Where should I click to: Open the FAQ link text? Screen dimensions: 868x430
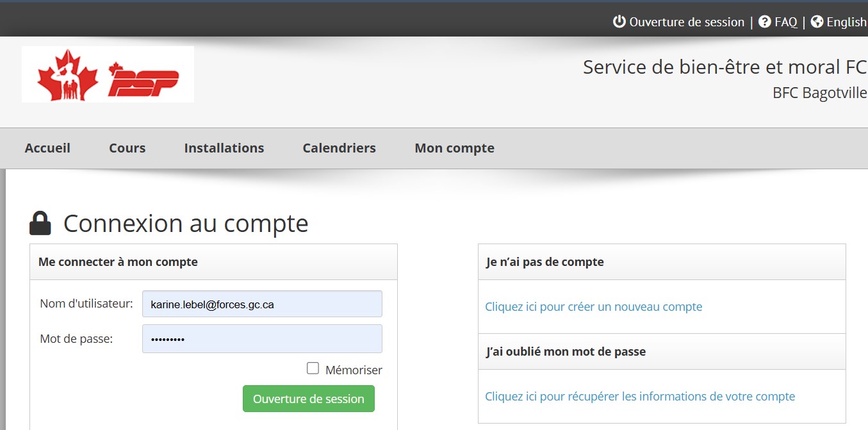coord(786,22)
